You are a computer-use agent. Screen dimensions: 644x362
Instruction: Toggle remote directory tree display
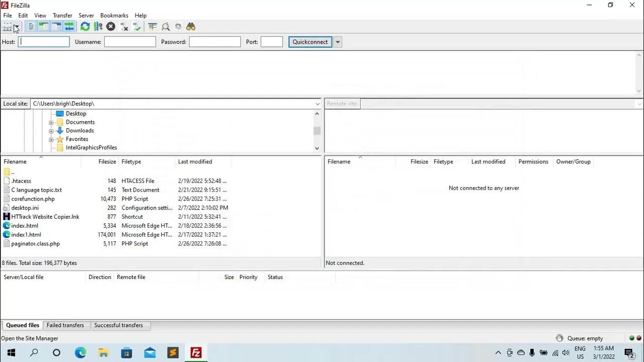point(56,27)
